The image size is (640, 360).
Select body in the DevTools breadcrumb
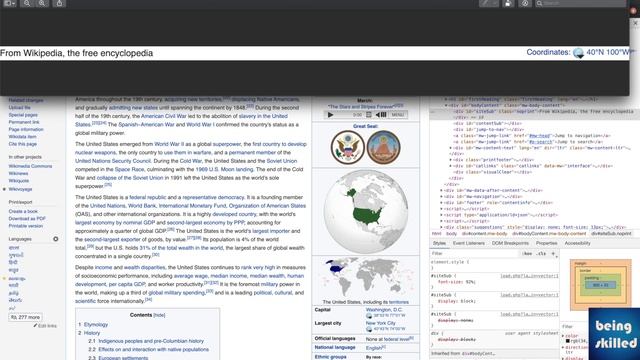(451, 234)
